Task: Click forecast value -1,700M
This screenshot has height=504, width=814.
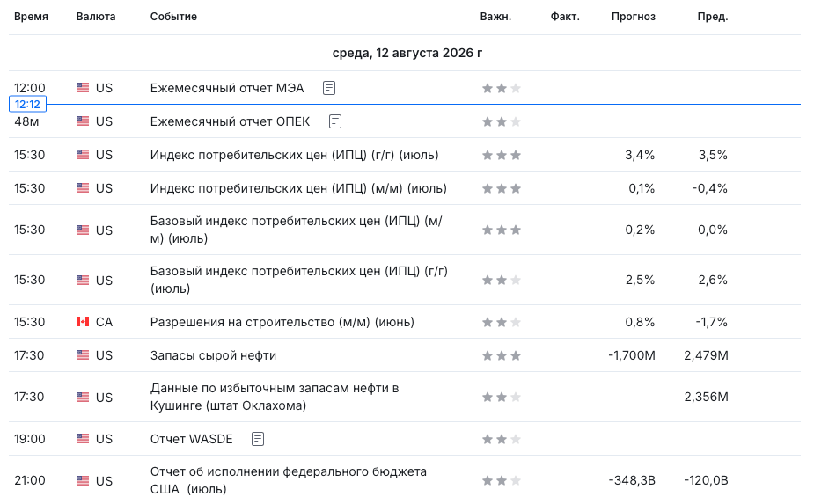Action: [632, 355]
